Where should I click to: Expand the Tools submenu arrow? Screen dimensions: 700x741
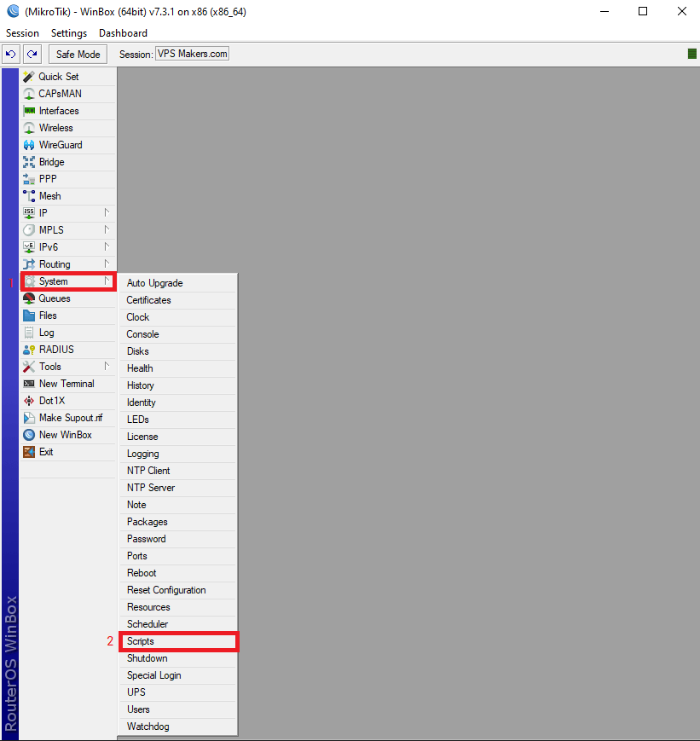point(107,367)
